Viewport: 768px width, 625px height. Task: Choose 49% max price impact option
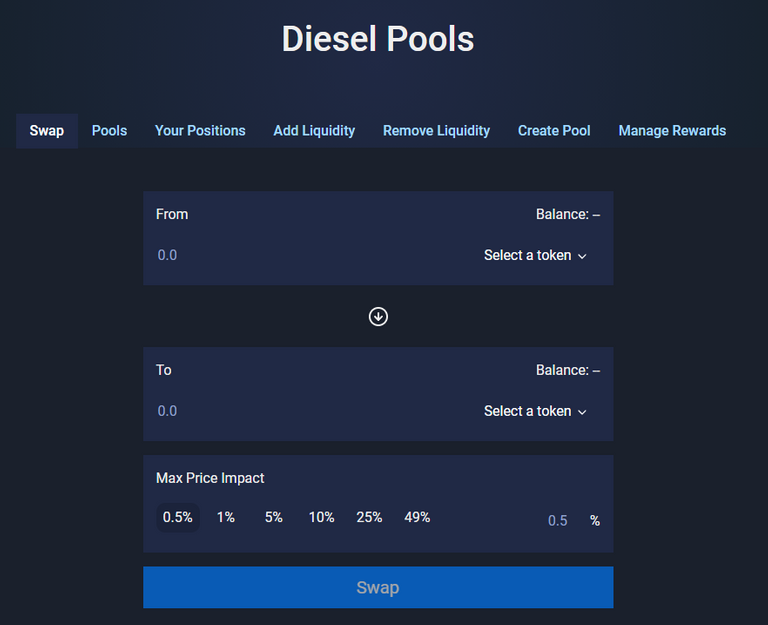pos(417,517)
